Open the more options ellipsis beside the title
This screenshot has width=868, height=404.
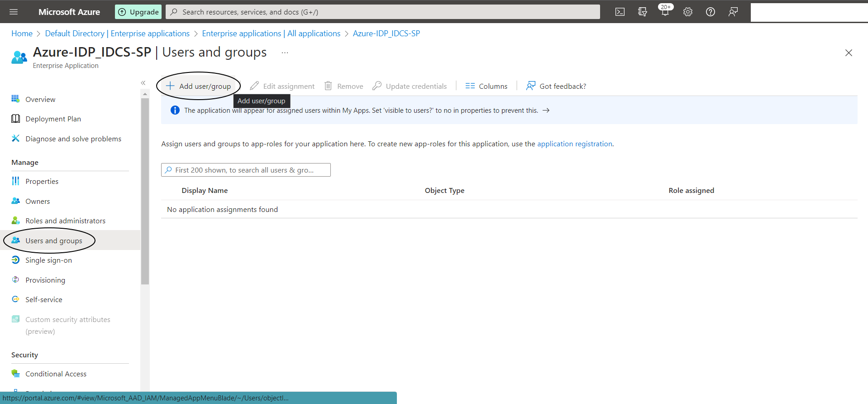pos(285,53)
